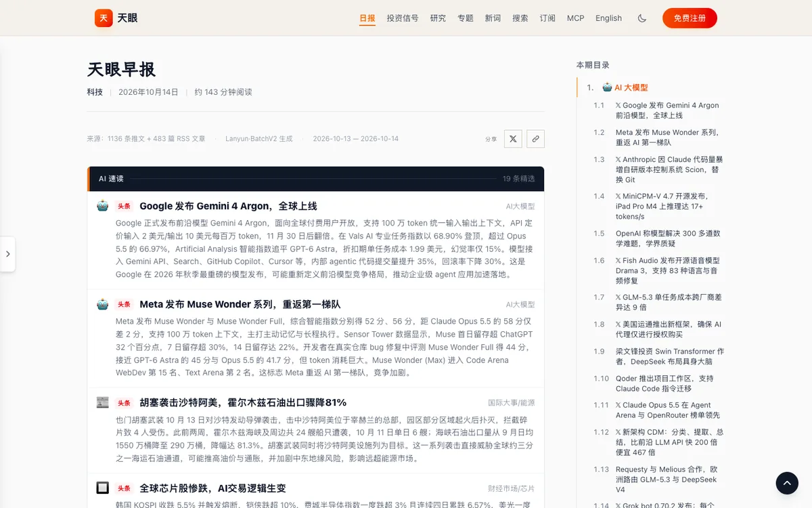The height and width of the screenshot is (508, 812).
Task: Copy link icon next to share
Action: point(535,139)
